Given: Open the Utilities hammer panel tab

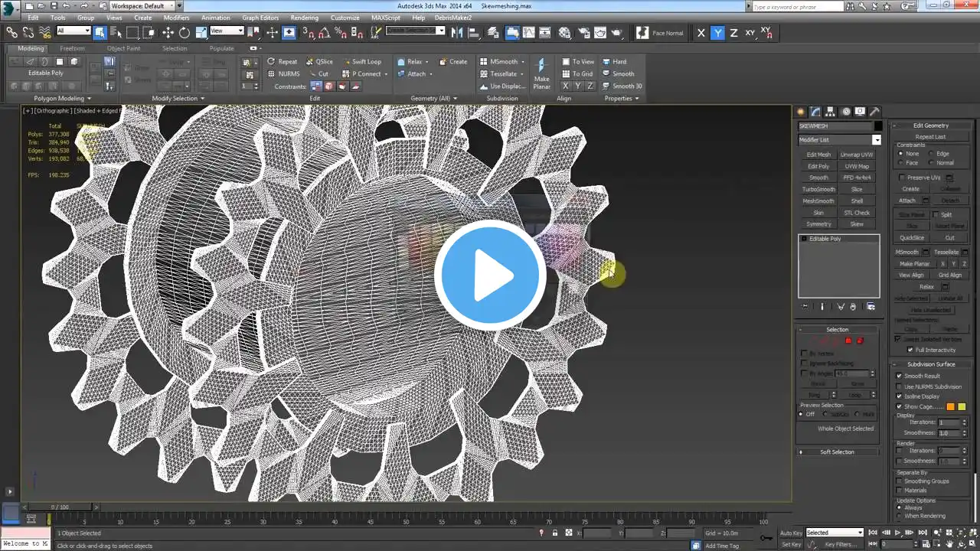Looking at the screenshot, I should point(875,112).
